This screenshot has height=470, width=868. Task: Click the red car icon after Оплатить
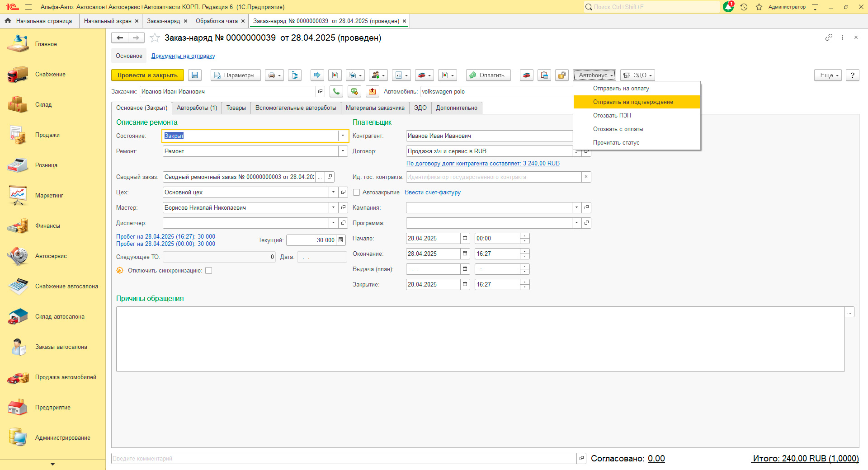click(x=527, y=75)
